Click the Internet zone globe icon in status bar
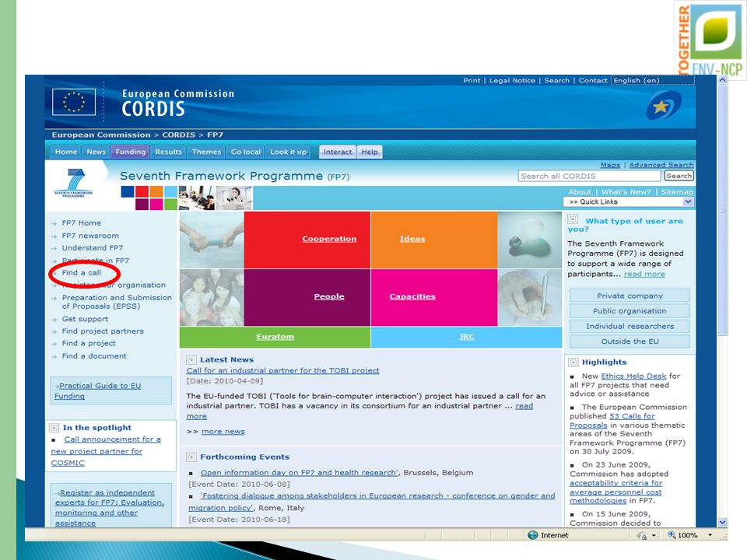Image resolution: width=747 pixels, height=560 pixels. (x=532, y=535)
